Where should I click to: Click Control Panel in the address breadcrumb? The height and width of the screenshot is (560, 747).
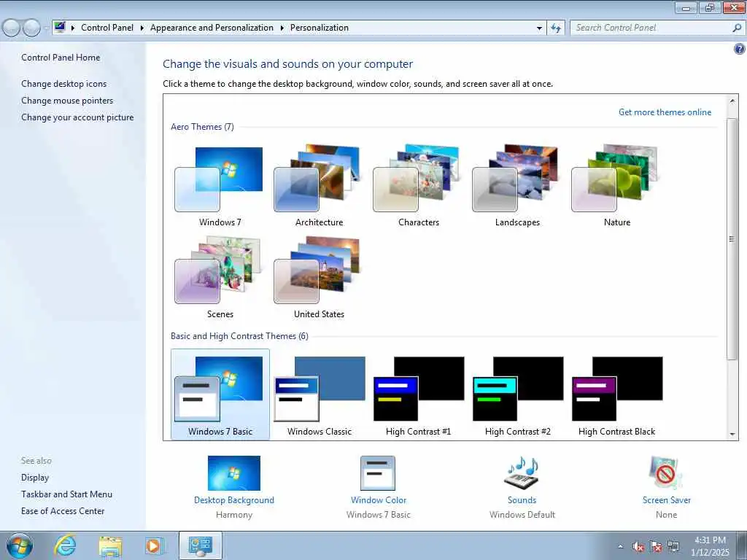pyautogui.click(x=107, y=28)
